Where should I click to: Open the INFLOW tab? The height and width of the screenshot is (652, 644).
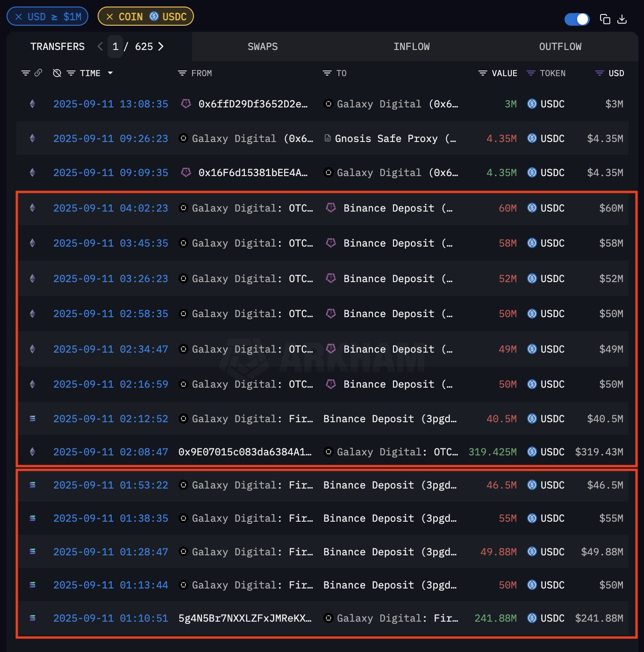coord(411,47)
